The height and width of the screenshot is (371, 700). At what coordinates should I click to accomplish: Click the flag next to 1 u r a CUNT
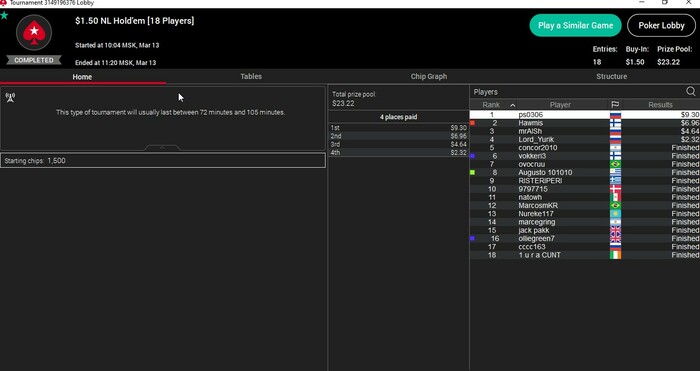[615, 255]
